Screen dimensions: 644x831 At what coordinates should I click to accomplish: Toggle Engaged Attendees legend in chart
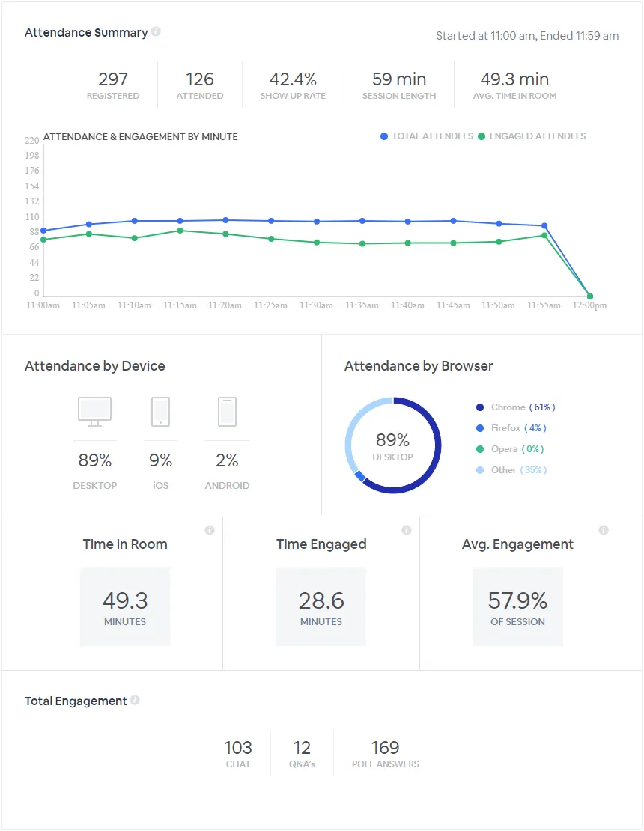pyautogui.click(x=532, y=136)
